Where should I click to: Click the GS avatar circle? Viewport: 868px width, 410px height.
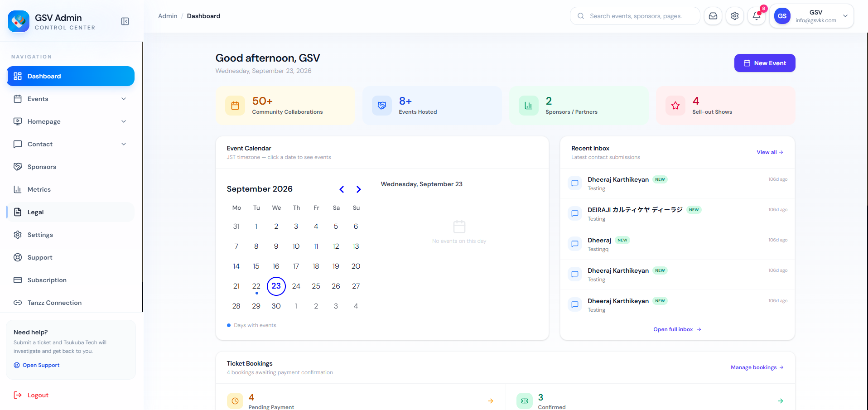[782, 16]
